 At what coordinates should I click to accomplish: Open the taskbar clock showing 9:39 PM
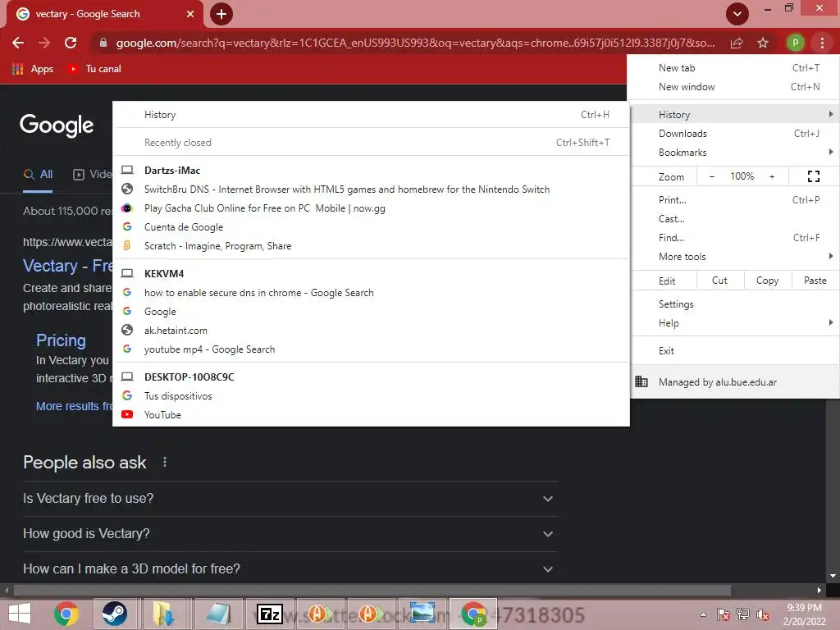tap(804, 614)
